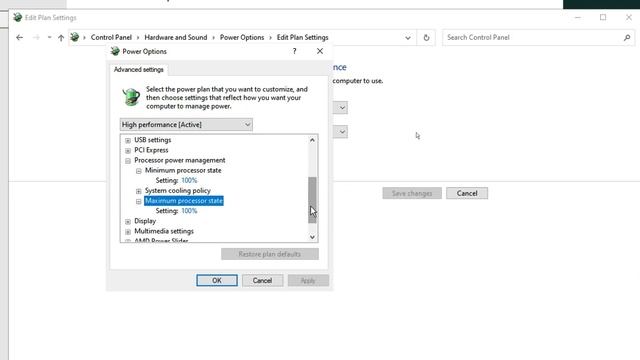The width and height of the screenshot is (640, 360).
Task: Select Display tree item
Action: click(x=145, y=221)
